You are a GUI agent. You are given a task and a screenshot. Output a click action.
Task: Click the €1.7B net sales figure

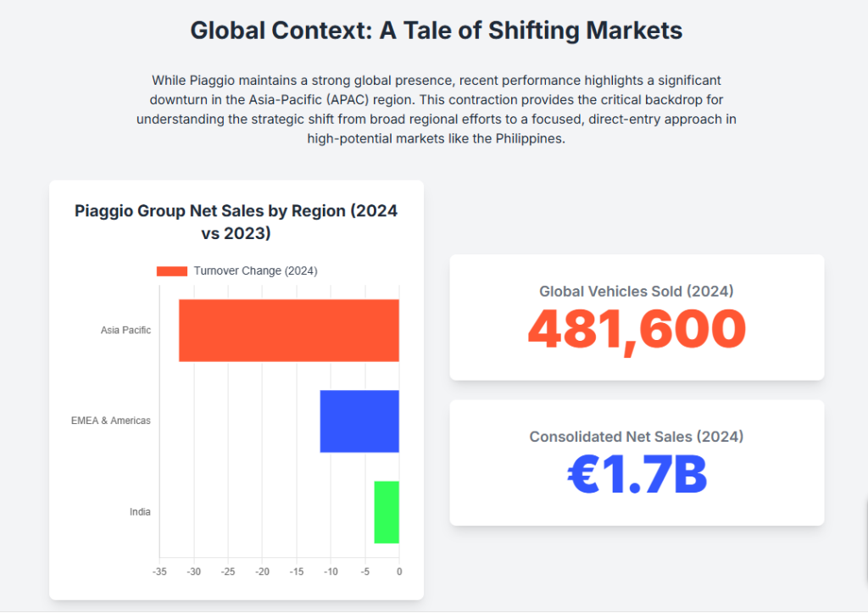click(x=637, y=476)
